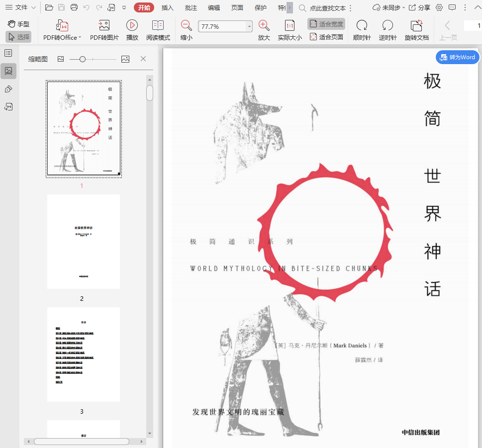
Task: Open the outline/bookmarks sidebar panel
Action: point(8,53)
